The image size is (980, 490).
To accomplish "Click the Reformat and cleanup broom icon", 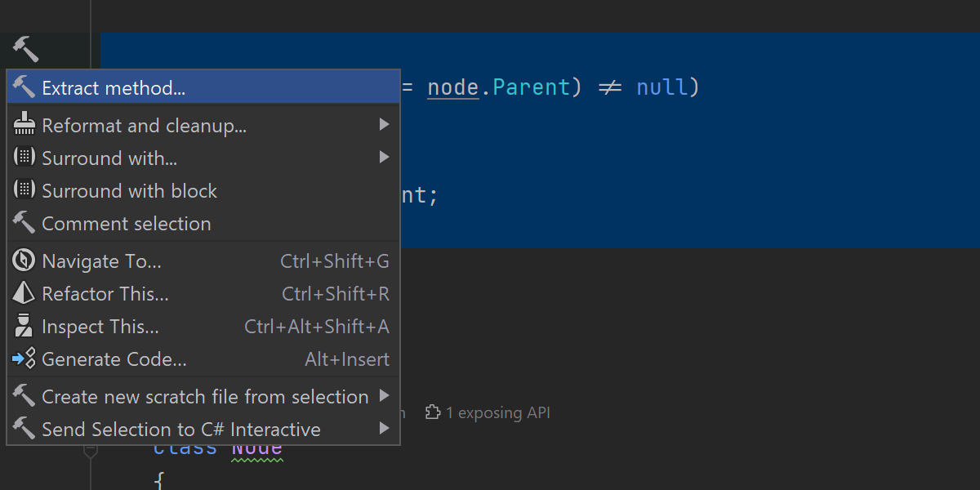I will (24, 125).
